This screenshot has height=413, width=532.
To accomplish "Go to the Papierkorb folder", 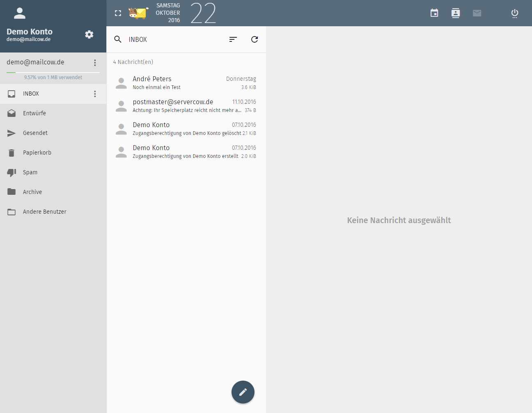I will [x=37, y=153].
